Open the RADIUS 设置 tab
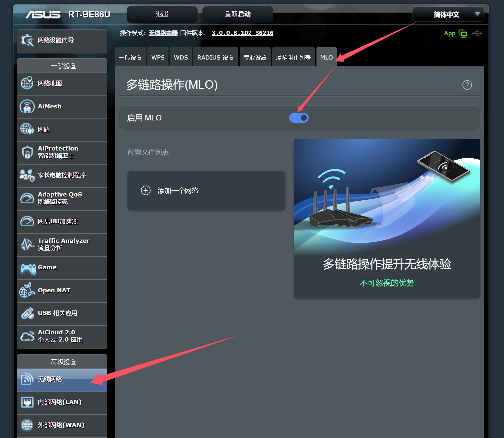504x438 pixels. point(216,57)
